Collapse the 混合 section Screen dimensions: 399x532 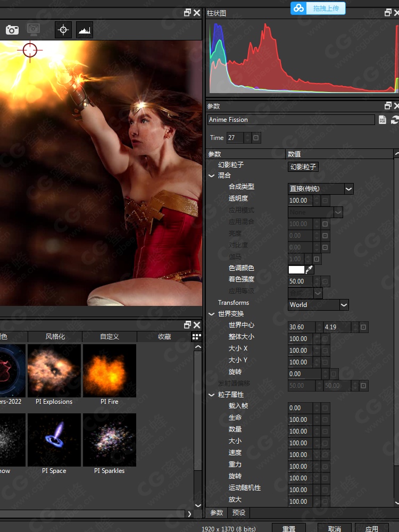tap(212, 176)
